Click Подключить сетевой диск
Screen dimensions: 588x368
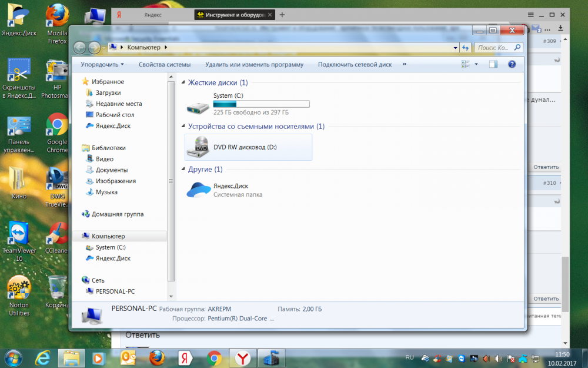[x=355, y=64]
